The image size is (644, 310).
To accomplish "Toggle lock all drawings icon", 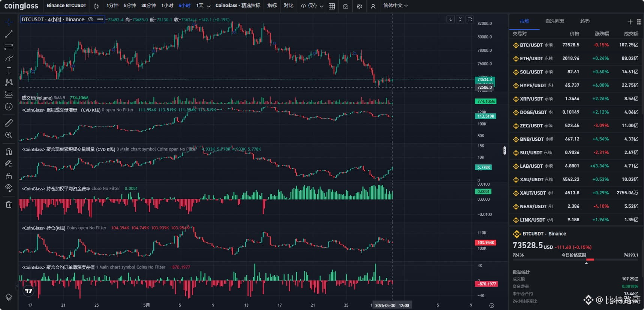I will click(x=9, y=176).
